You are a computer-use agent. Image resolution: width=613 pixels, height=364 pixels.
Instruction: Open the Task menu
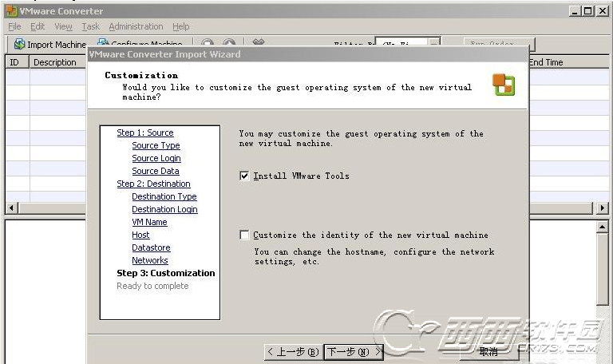(x=90, y=26)
